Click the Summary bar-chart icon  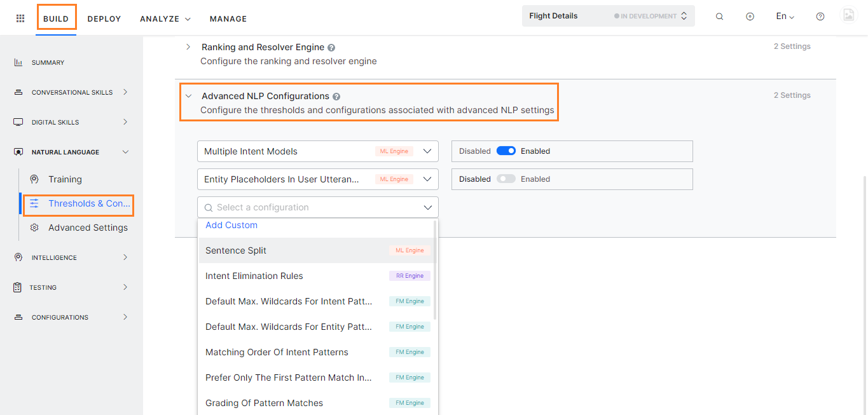(x=18, y=62)
